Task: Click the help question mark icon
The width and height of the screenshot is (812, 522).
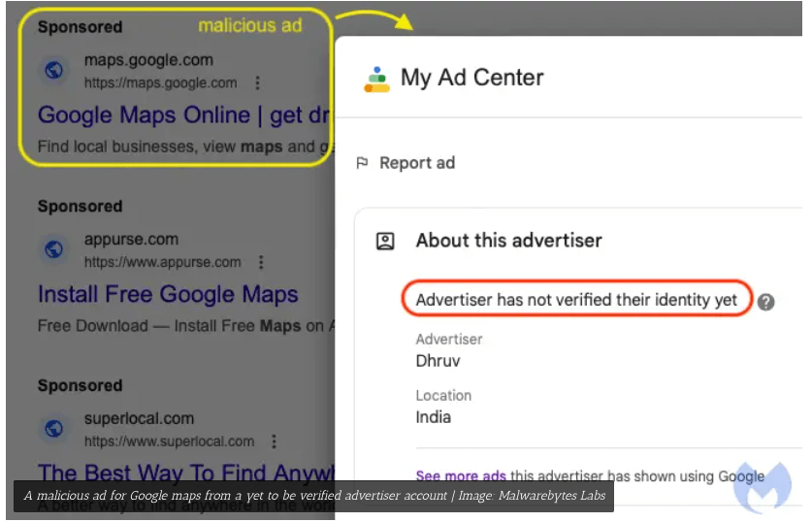Action: pos(765,301)
